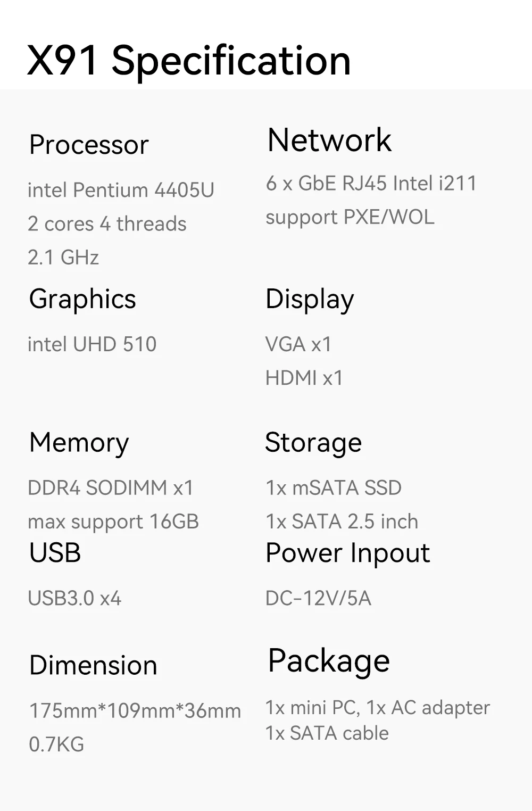
Task: Click the intel UHD 510 text
Action: point(92,344)
